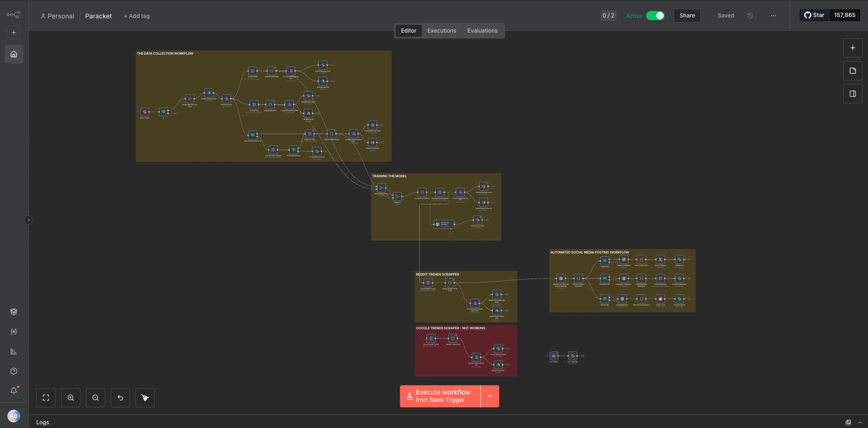This screenshot has height=428, width=868.
Task: Open the three-dot workflow options menu
Action: [x=773, y=16]
